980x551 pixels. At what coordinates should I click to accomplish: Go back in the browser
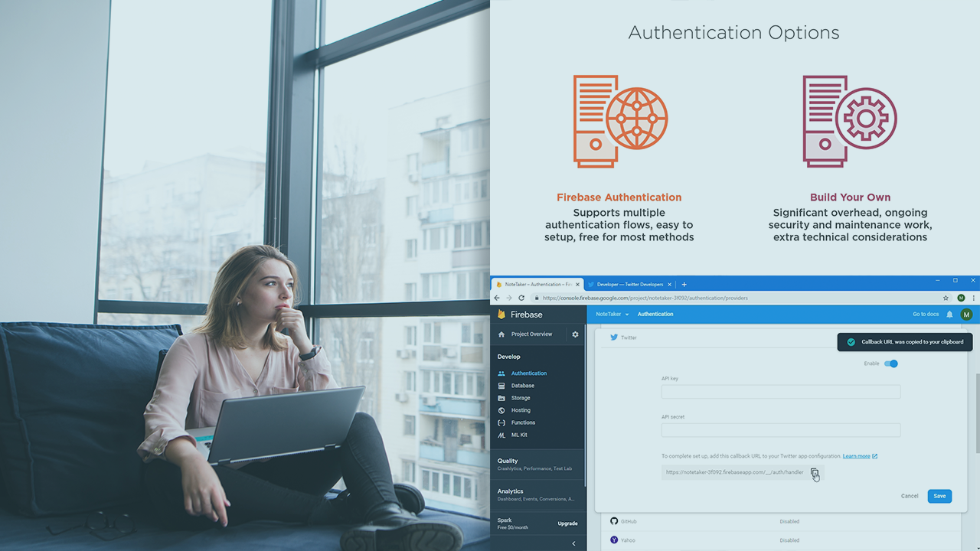coord(497,298)
